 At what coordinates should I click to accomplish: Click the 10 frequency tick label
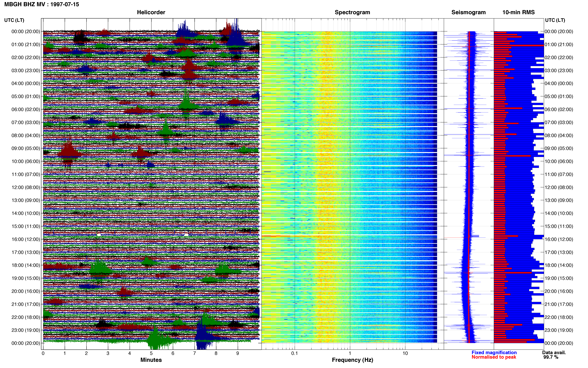(x=405, y=353)
